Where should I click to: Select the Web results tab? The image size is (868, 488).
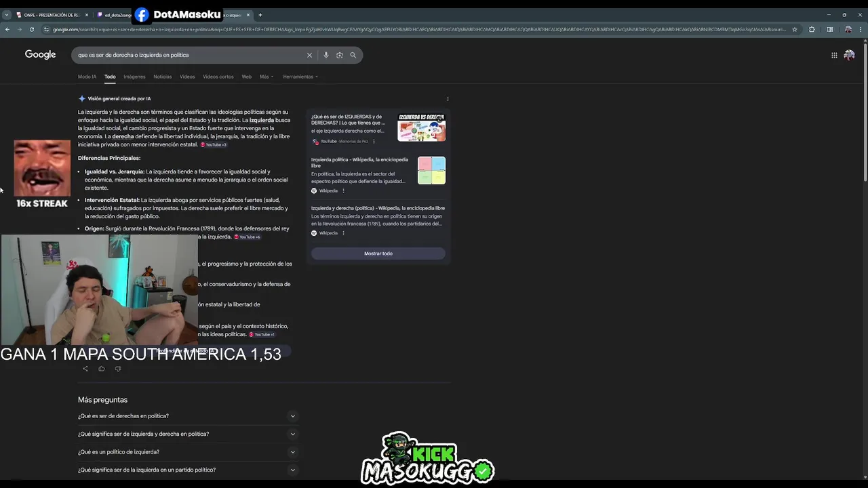pyautogui.click(x=247, y=77)
